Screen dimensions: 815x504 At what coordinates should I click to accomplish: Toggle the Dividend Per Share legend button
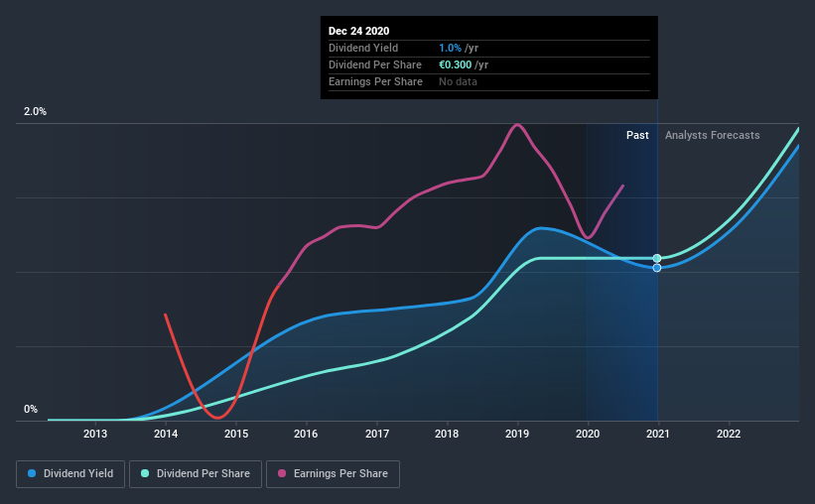tap(196, 474)
